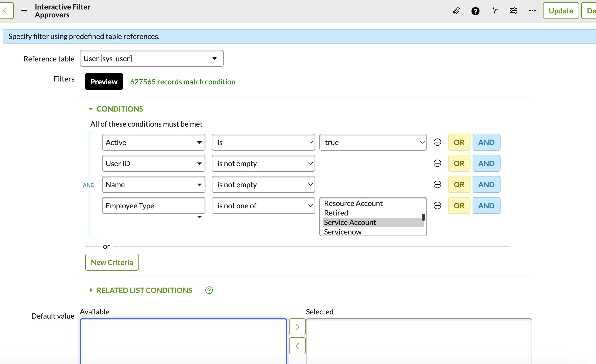Click the Employee Type list scrollbar thumb
Image resolution: width=596 pixels, height=364 pixels.
(x=423, y=217)
